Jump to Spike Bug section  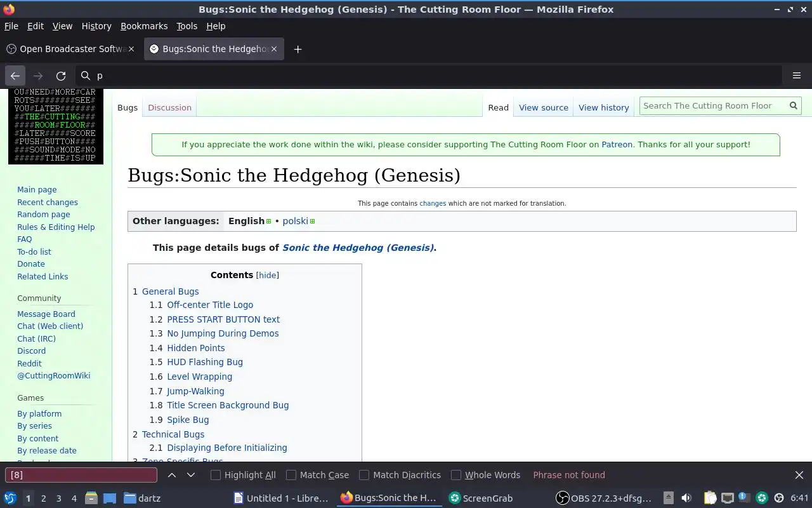[x=188, y=420]
